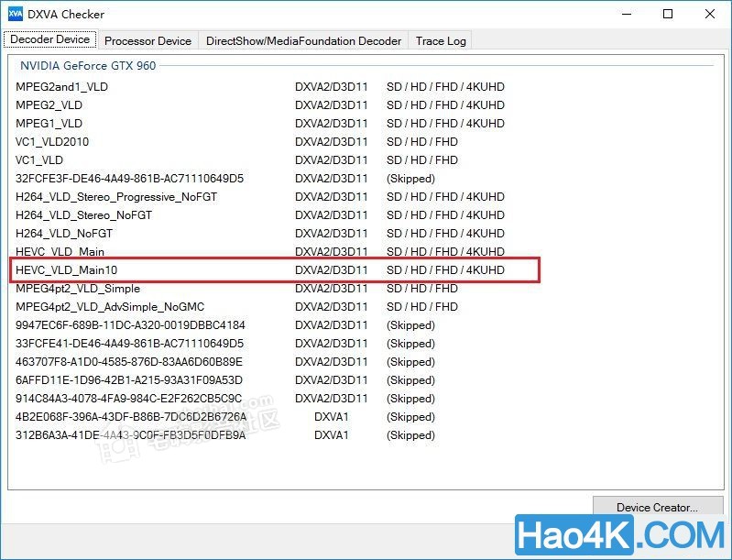Switch to the Trace Log tab
The height and width of the screenshot is (560, 732).
point(441,41)
